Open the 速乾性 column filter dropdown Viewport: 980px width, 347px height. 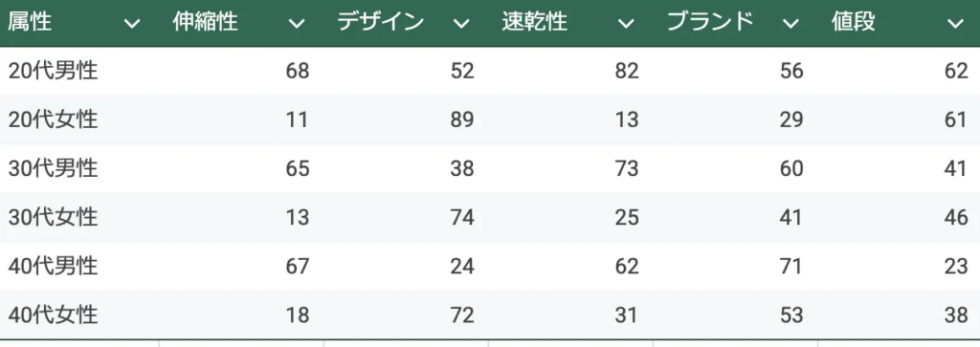[x=626, y=24]
